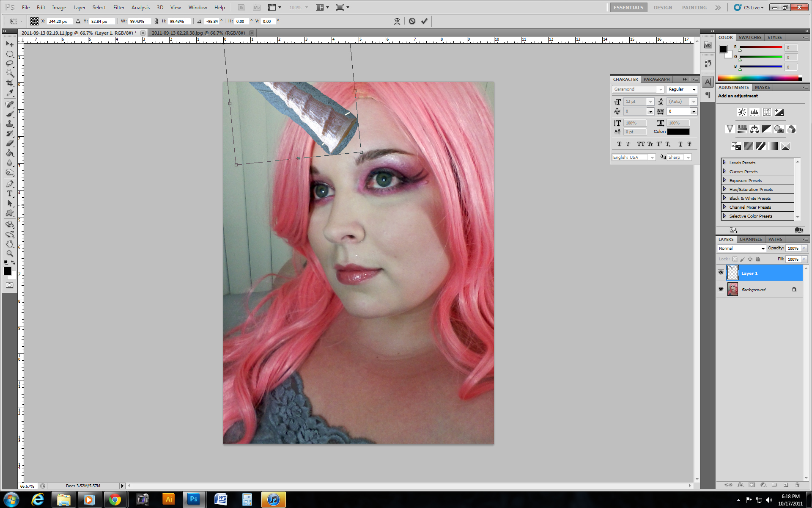Switch to the Swatches tab
812x508 pixels.
pyautogui.click(x=750, y=37)
